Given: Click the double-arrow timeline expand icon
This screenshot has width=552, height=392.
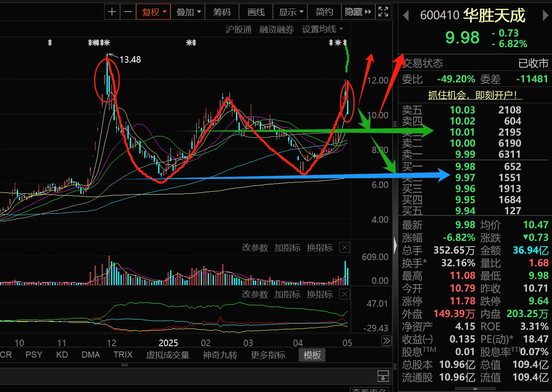Looking at the screenshot, I should click(x=386, y=341).
